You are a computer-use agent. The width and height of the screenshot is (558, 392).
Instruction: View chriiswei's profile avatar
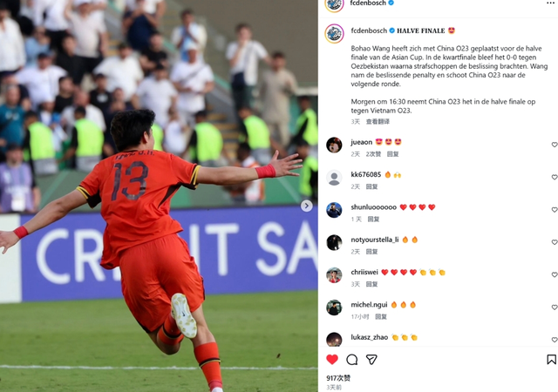point(334,275)
